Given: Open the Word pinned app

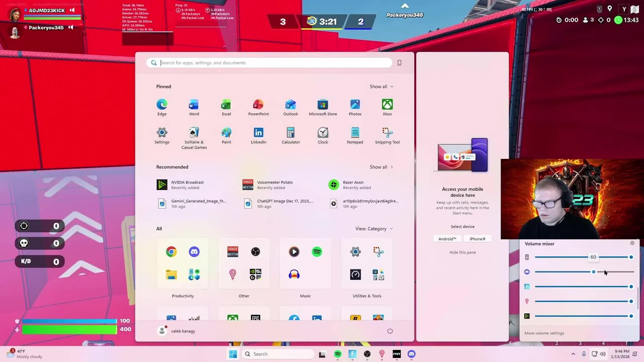Looking at the screenshot, I should 194,107.
